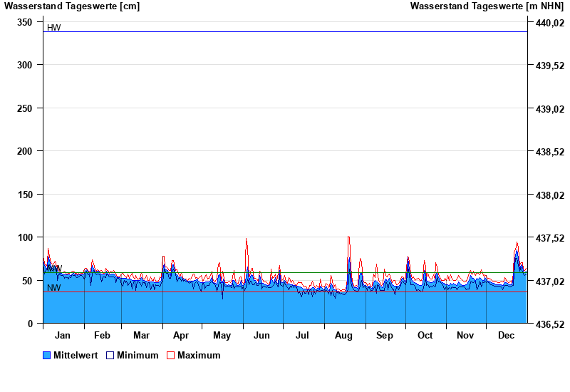This screenshot has height=392, width=570.
Task: Click the Jun month label
Action: pos(262,336)
